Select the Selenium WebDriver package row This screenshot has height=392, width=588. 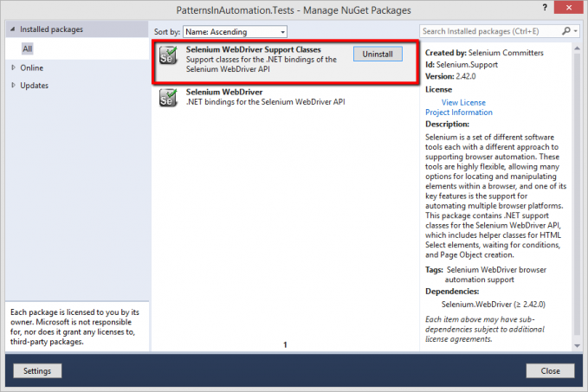tap(285, 98)
